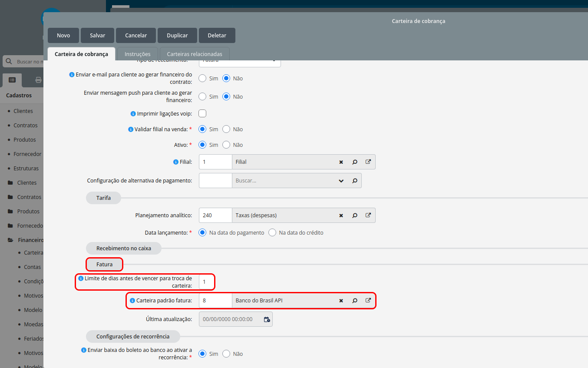Select the Carteira de cobrança tab
This screenshot has width=588, height=368.
81,54
